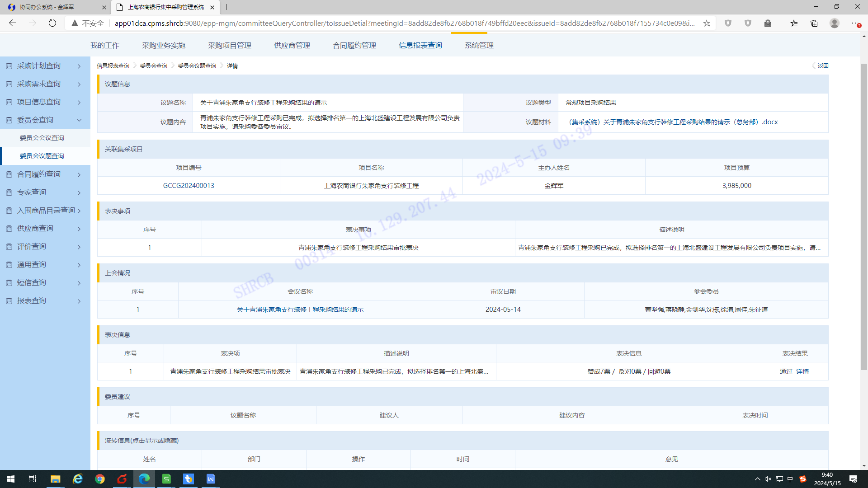Viewport: 868px width, 488px height.
Task: Open project link GCCG202400013
Action: click(x=189, y=186)
